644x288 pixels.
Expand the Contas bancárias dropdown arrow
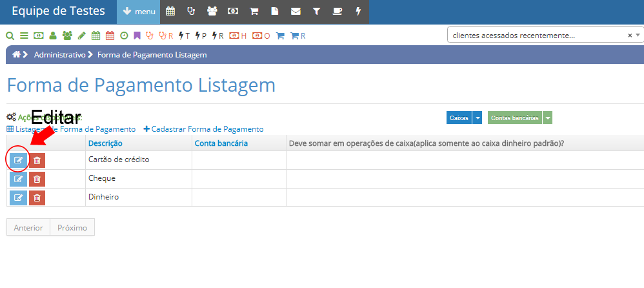click(x=548, y=118)
